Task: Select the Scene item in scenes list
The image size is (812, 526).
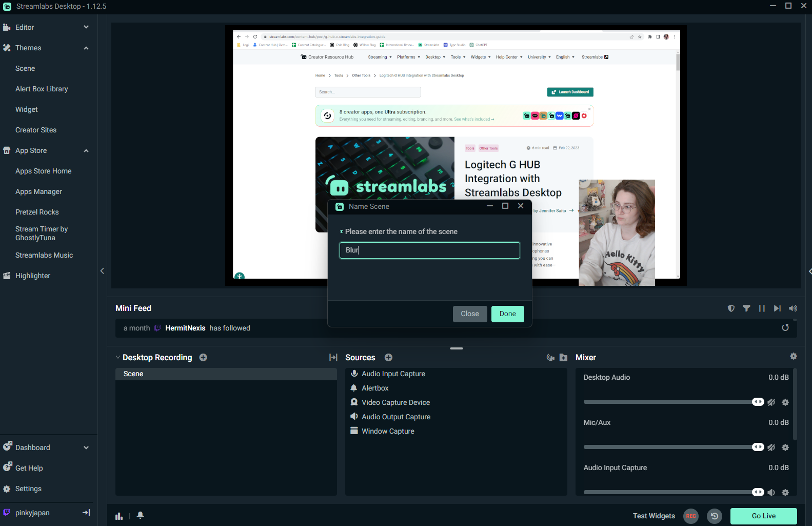Action: pos(226,374)
